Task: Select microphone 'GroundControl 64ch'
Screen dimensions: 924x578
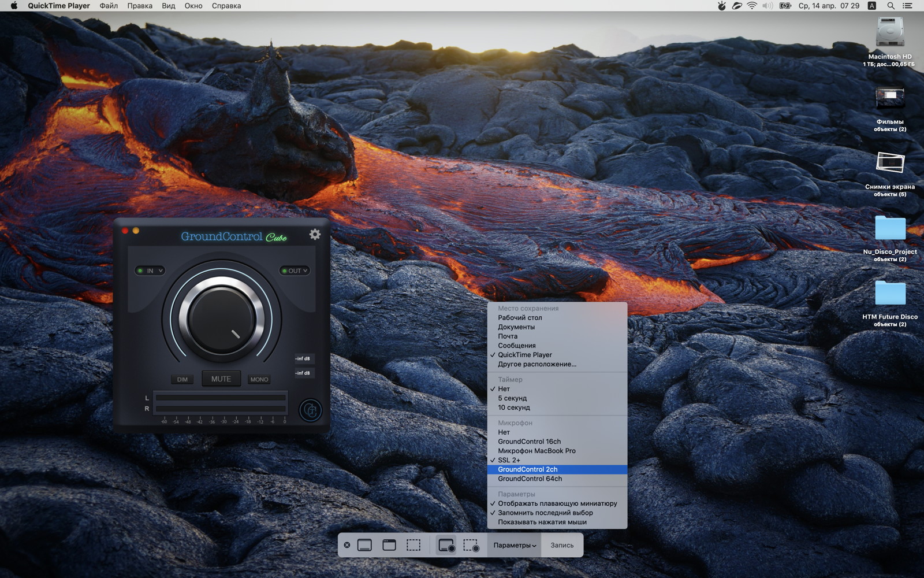Action: click(557, 479)
